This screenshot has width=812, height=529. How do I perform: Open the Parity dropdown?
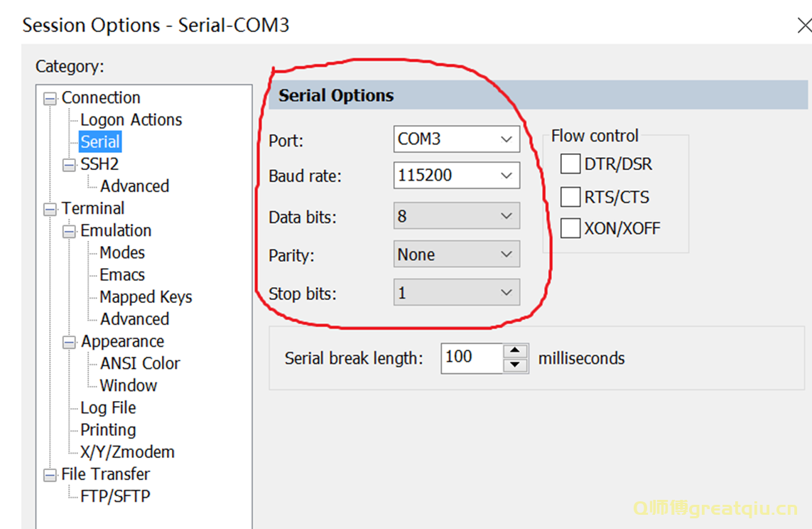(456, 255)
